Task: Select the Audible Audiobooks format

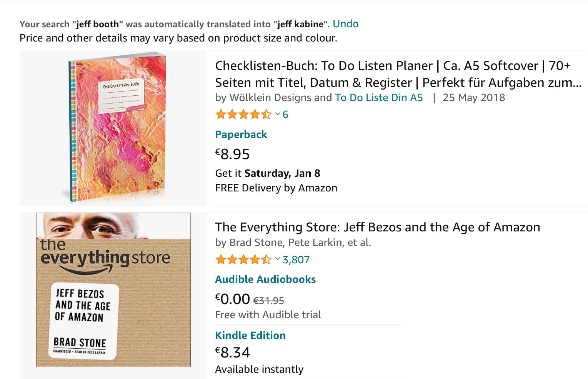Action: click(x=265, y=279)
